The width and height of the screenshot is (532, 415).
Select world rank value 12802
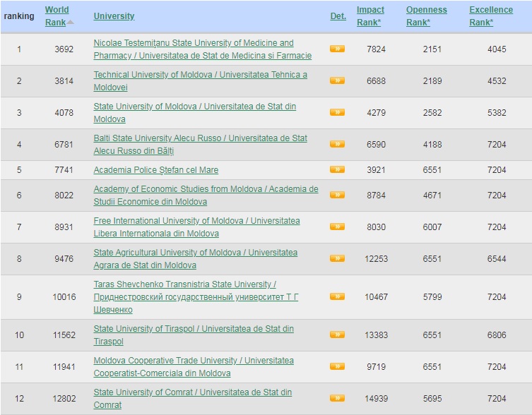[x=64, y=398]
